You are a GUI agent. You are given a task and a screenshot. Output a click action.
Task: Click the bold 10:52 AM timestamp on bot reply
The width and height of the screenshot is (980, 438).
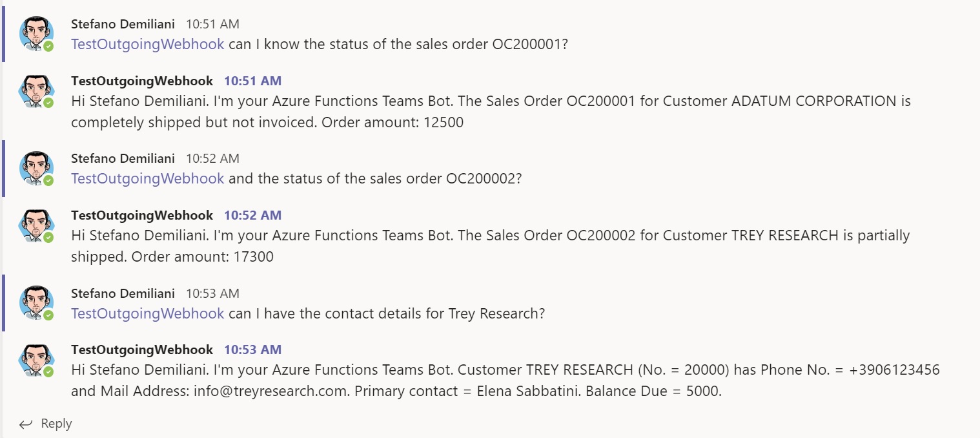click(252, 215)
